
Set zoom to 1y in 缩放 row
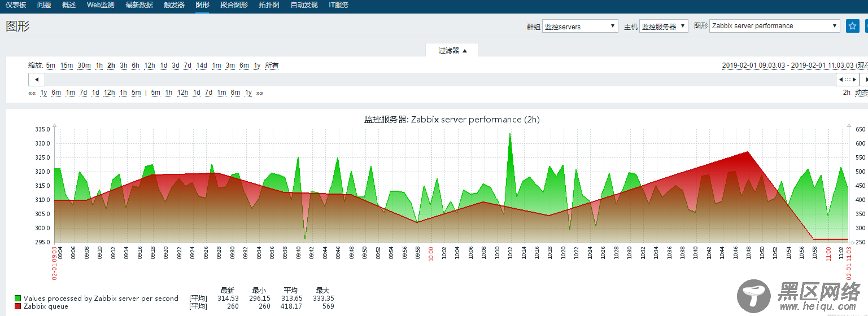pyautogui.click(x=257, y=65)
